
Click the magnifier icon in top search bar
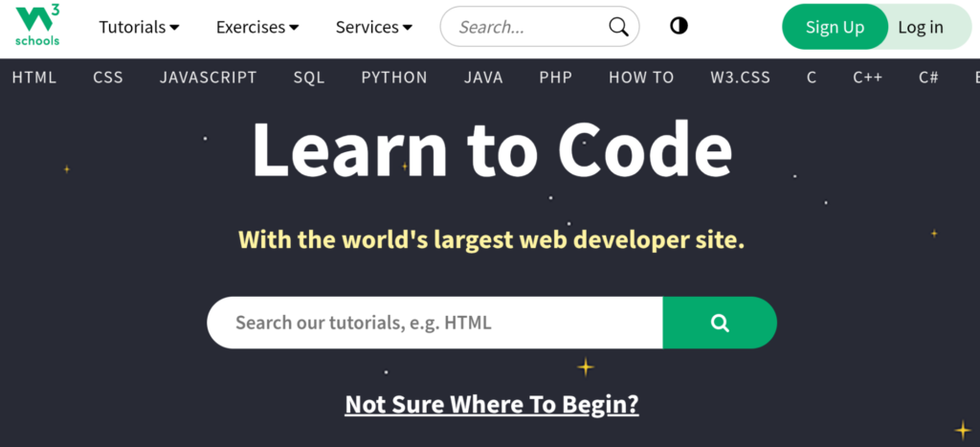click(618, 27)
